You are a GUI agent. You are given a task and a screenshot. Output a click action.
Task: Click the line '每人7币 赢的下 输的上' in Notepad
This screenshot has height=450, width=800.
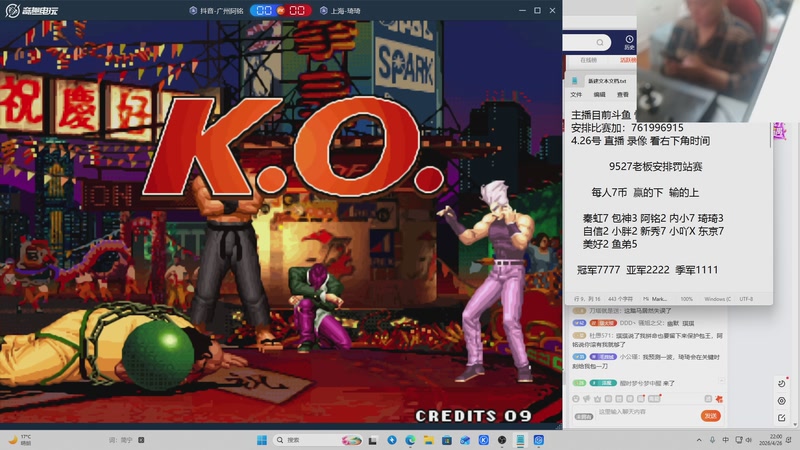tap(645, 192)
